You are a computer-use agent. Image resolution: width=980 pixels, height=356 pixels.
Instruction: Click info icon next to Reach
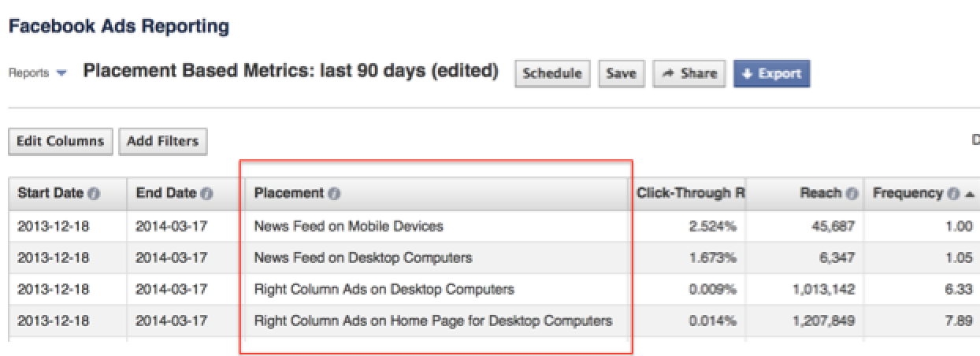coord(852,194)
